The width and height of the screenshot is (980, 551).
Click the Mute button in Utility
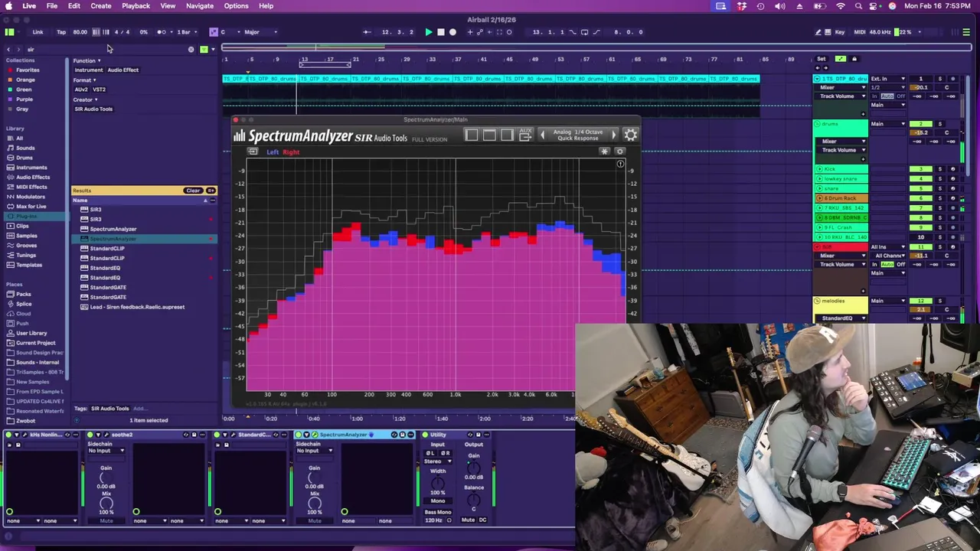coord(468,520)
